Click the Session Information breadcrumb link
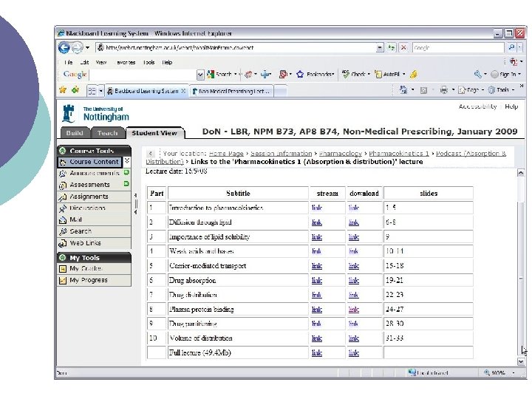 click(281, 154)
